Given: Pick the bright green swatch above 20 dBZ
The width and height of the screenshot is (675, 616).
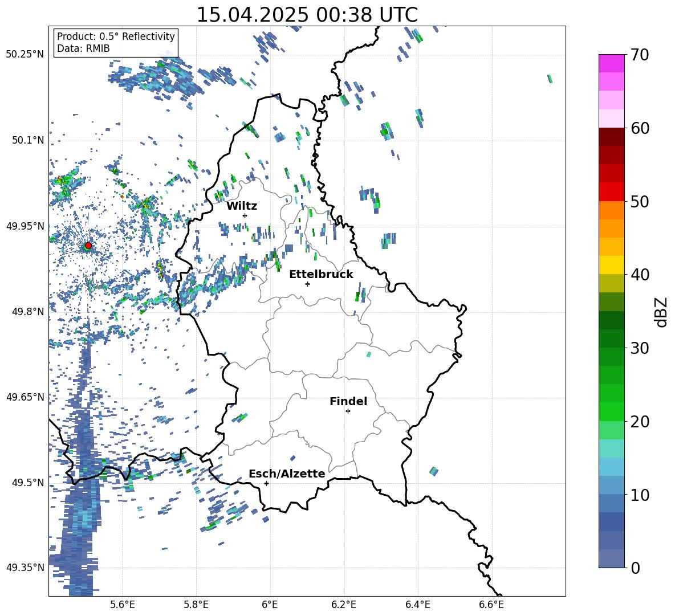Looking at the screenshot, I should point(611,411).
